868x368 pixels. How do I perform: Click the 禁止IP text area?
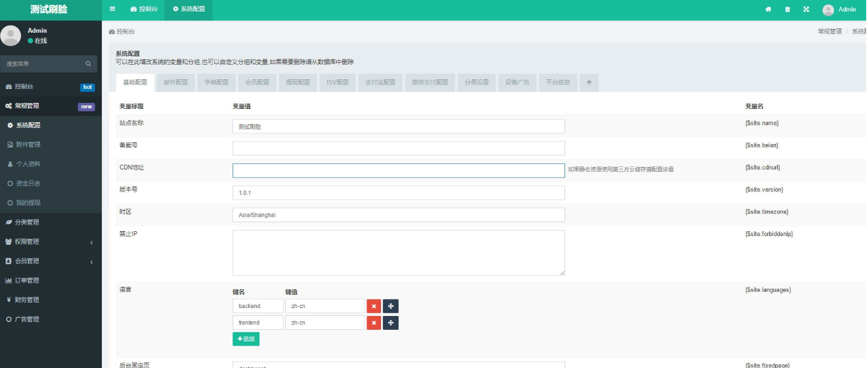(399, 253)
